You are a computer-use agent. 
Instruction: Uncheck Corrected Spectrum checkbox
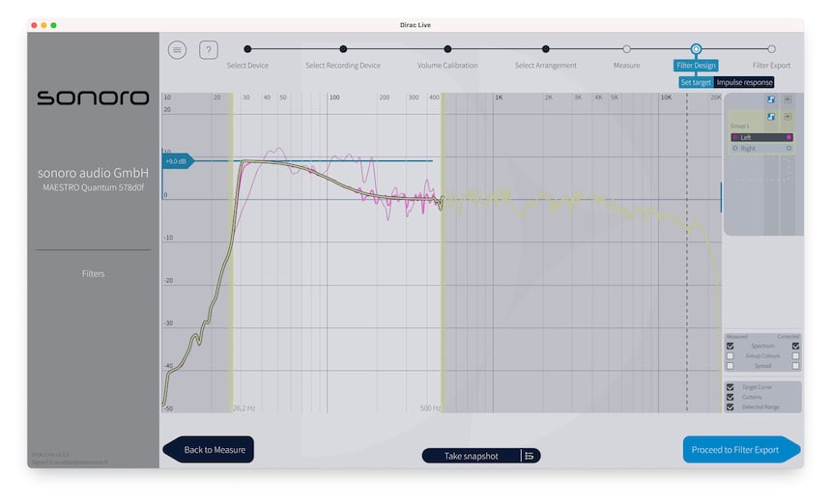pos(795,347)
